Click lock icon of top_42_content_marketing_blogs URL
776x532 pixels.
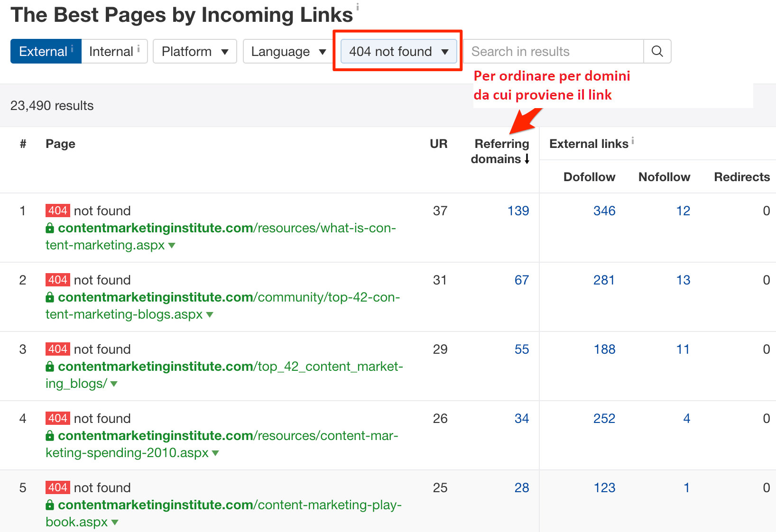[x=50, y=367]
